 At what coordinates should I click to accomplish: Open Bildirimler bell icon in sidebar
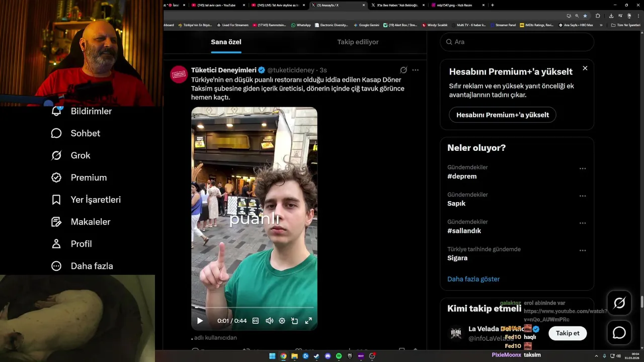[x=56, y=111]
